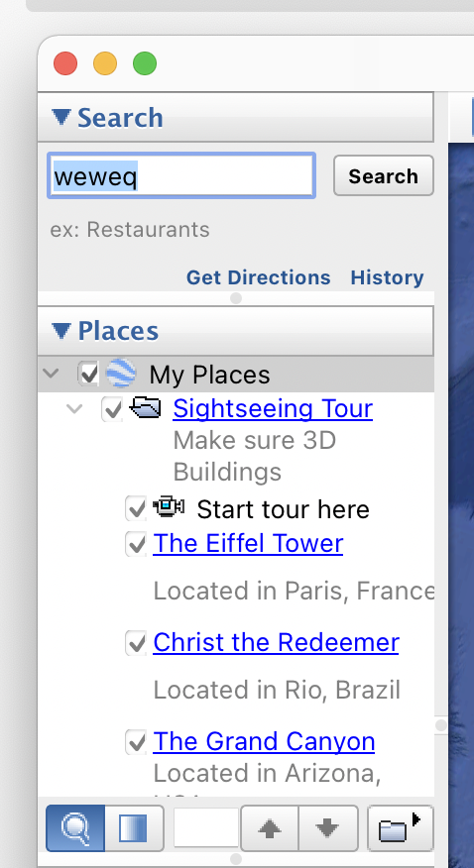This screenshot has width=474, height=868.
Task: Click the My Places globe icon
Action: click(121, 374)
